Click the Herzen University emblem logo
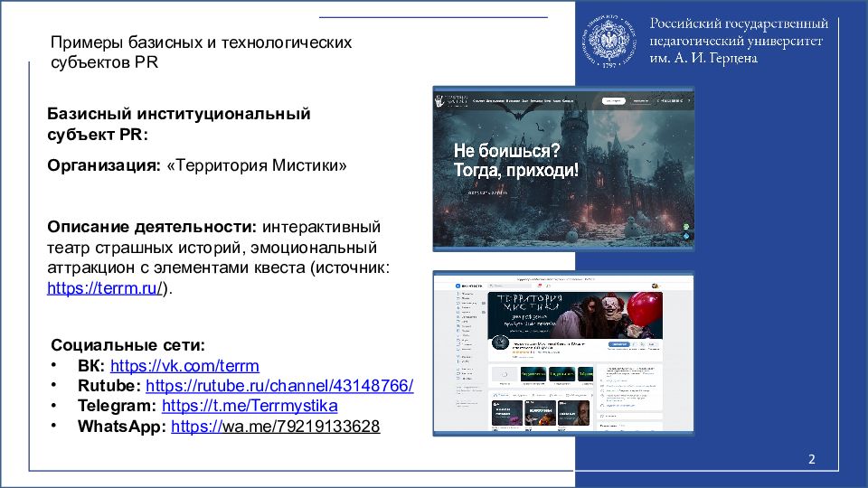Screen dimensions: 868x488 click(x=609, y=41)
